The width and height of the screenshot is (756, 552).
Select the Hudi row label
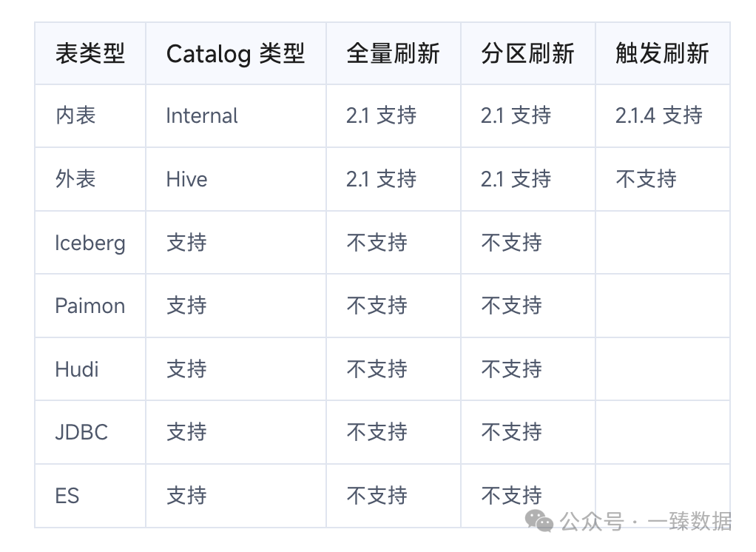[77, 369]
